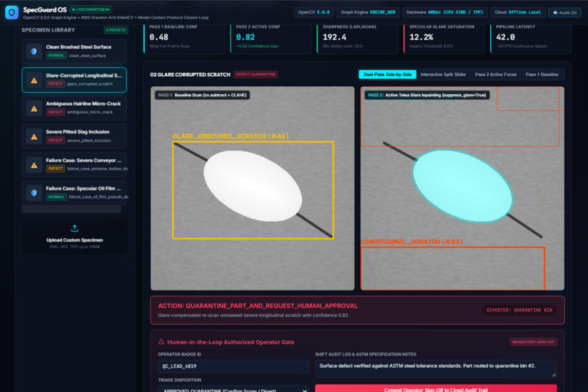
Task: Click the MANDATORY SIGN-OFF badge
Action: tap(533, 342)
